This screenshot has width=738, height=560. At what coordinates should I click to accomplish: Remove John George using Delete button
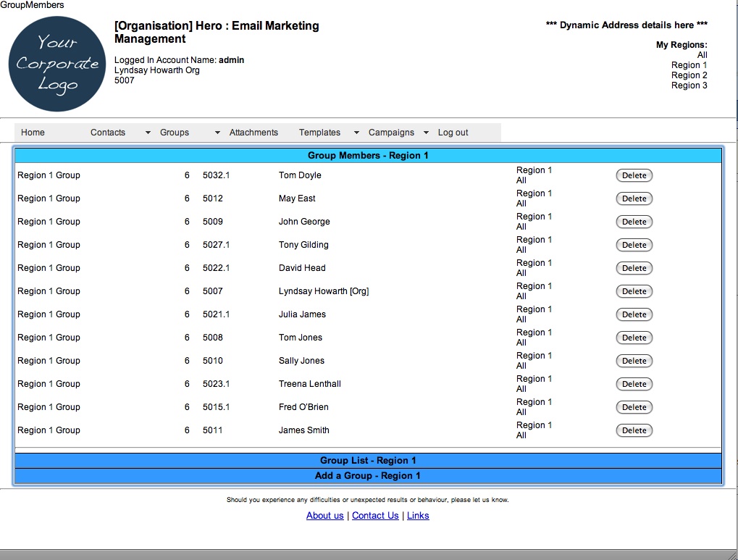(634, 222)
